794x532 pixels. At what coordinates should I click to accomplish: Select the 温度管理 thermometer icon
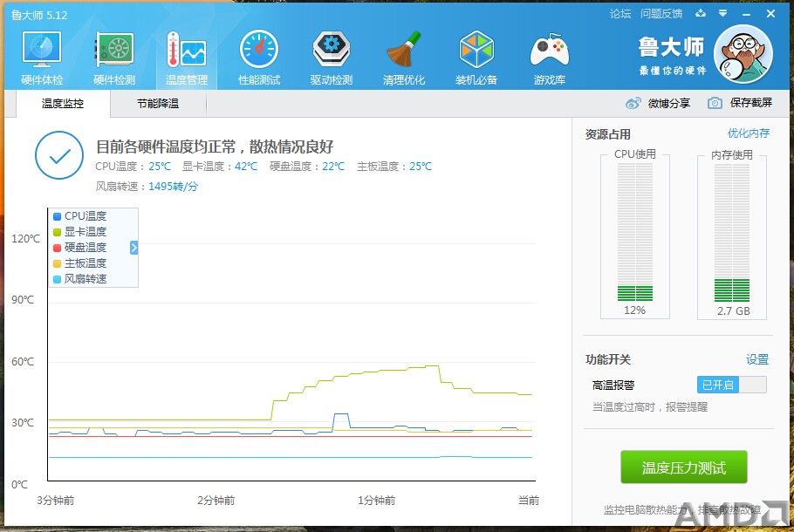click(187, 50)
